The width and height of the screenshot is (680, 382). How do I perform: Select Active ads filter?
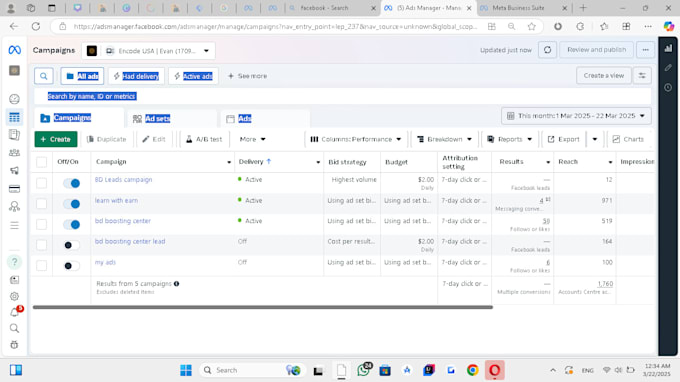coord(193,76)
